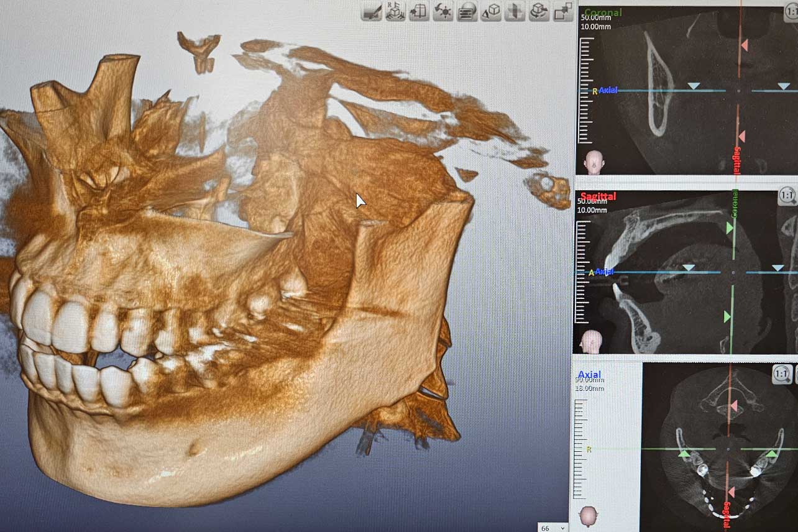Click the head orientation thumbnail in Coronal view
798x532 pixels.
click(594, 162)
